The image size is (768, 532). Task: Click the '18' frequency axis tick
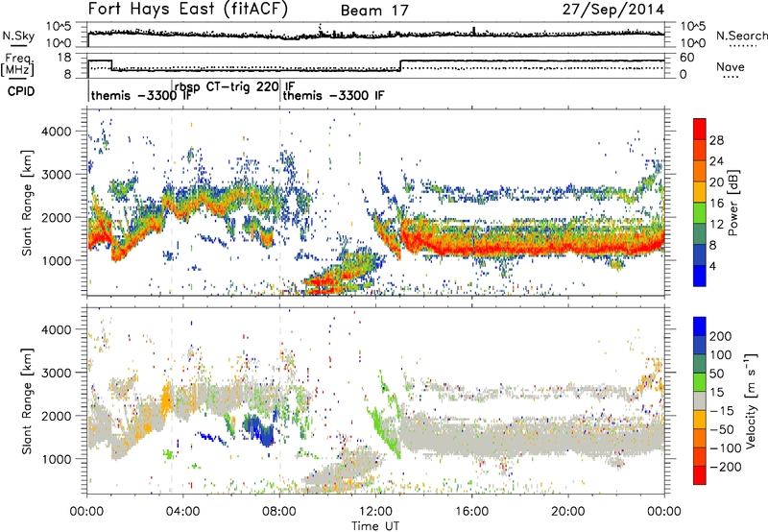click(64, 58)
